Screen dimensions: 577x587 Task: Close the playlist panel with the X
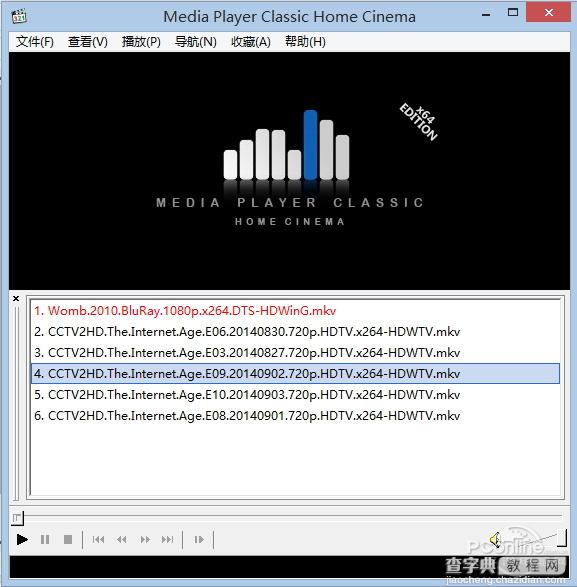click(x=16, y=298)
